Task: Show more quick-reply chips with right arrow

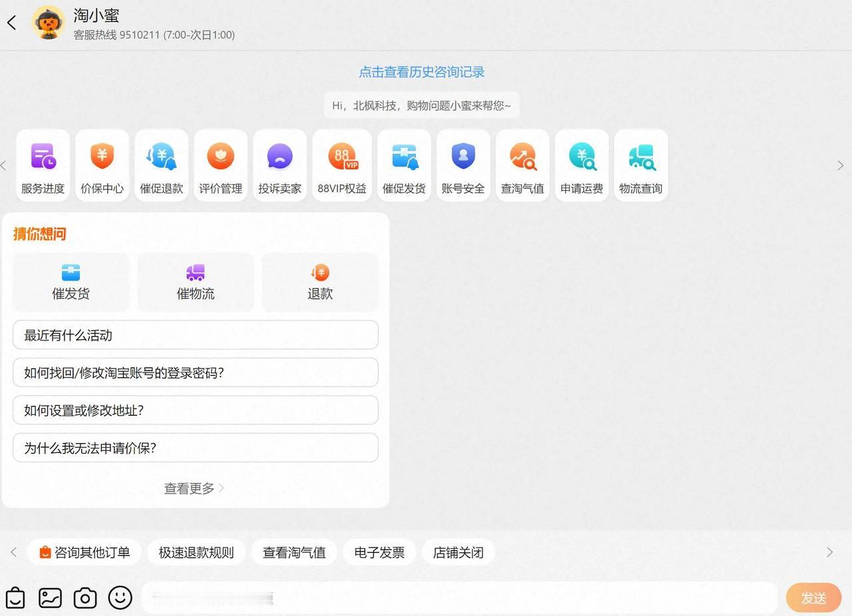Action: tap(829, 552)
